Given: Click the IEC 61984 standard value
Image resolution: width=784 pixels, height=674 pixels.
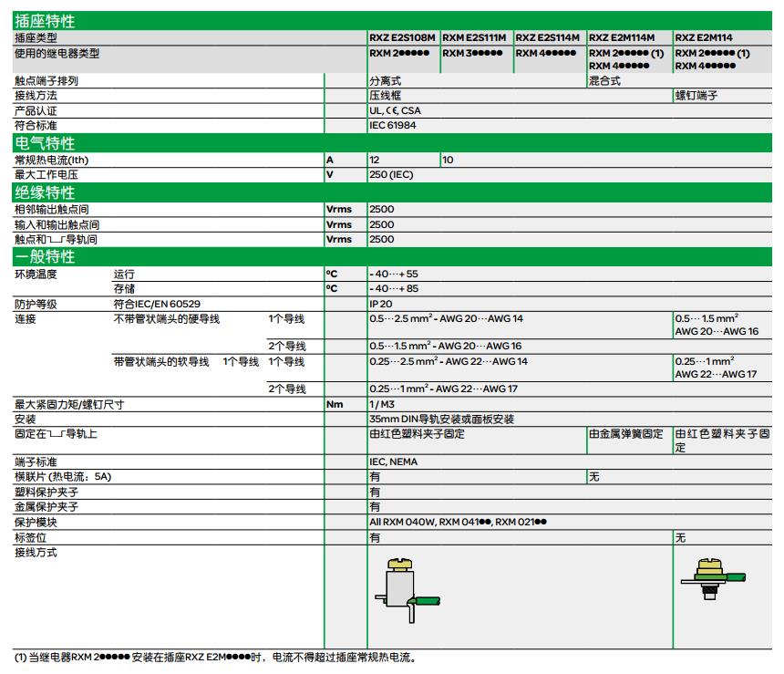Looking at the screenshot, I should click(393, 125).
